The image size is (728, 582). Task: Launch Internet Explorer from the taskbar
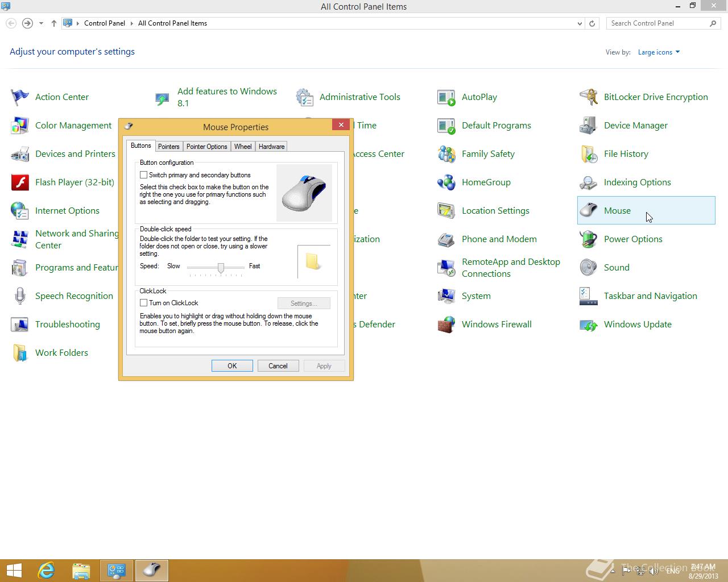pyautogui.click(x=46, y=570)
